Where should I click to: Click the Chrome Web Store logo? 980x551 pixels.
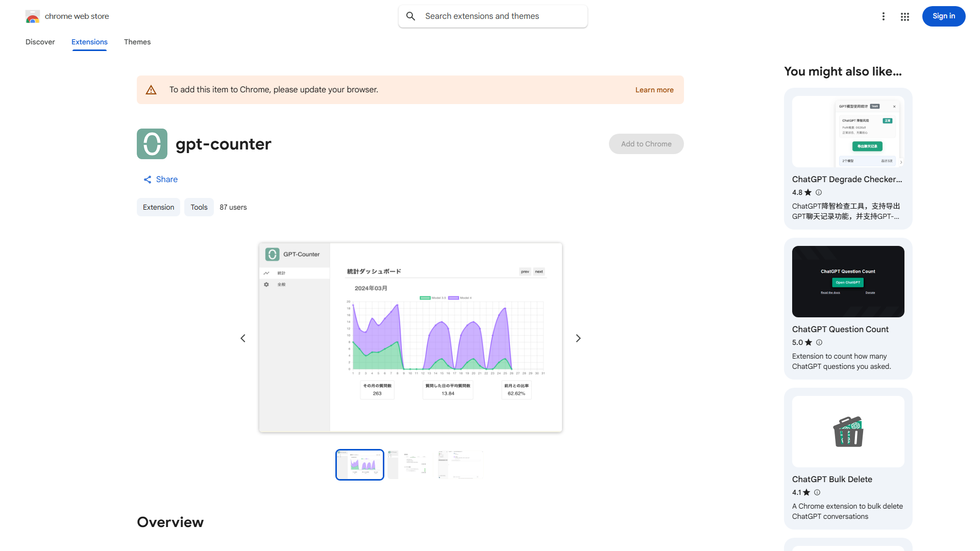(33, 16)
